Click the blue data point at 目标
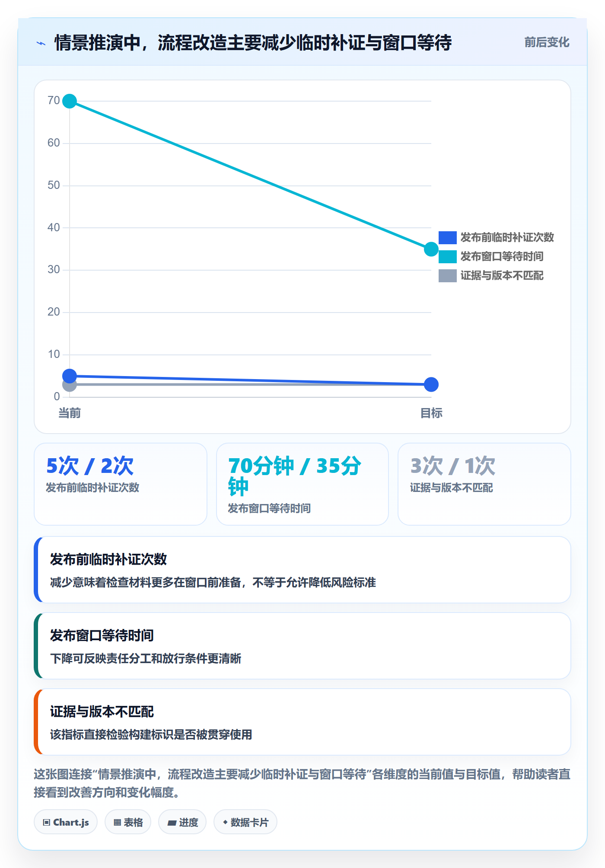 (431, 384)
